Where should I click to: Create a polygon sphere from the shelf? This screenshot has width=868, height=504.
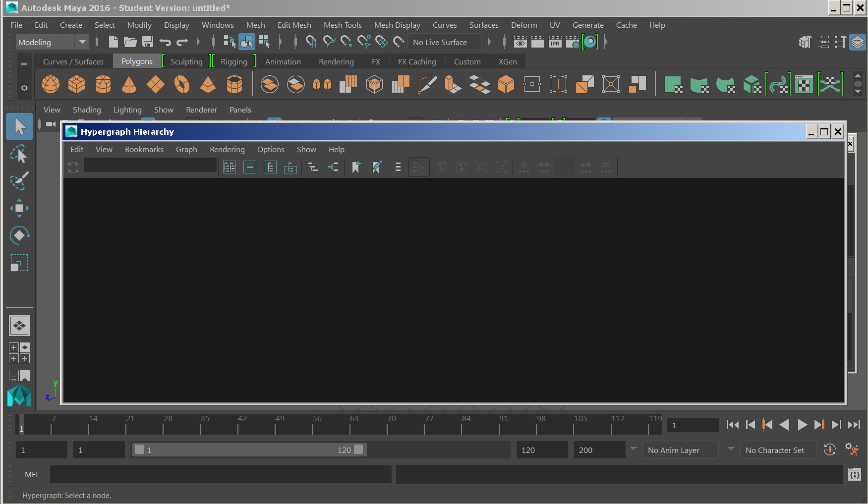click(50, 84)
